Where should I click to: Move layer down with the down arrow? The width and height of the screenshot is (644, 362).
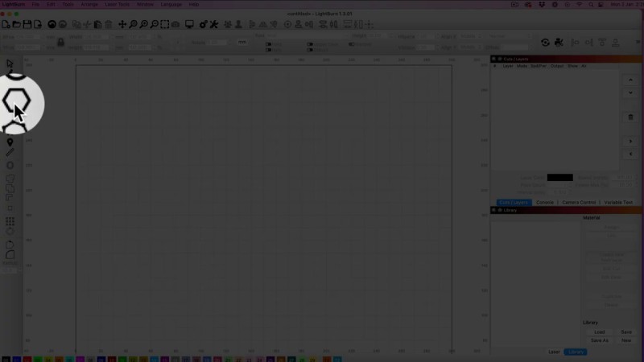tap(630, 93)
